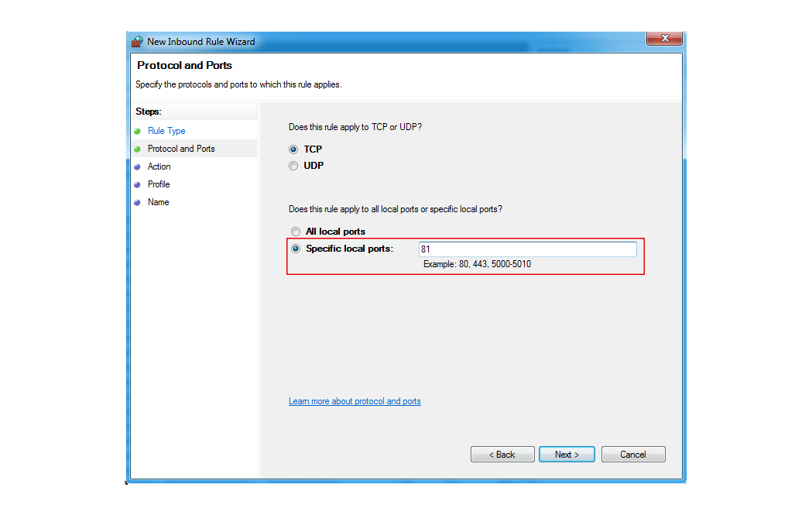Click the 'Example: 80, 443, 5000-5010' text
This screenshot has width=812, height=515.
pyautogui.click(x=477, y=264)
